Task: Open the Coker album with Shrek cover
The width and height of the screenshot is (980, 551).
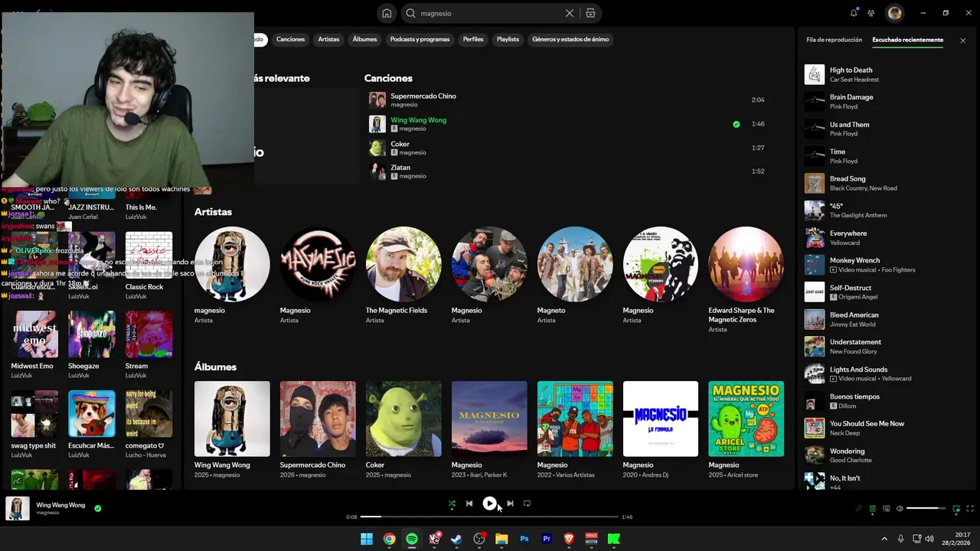Action: click(403, 429)
